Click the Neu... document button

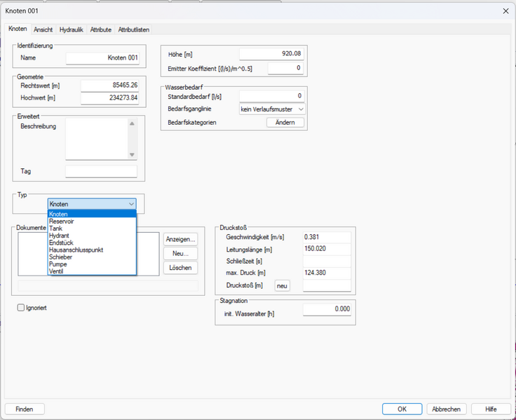coord(180,253)
